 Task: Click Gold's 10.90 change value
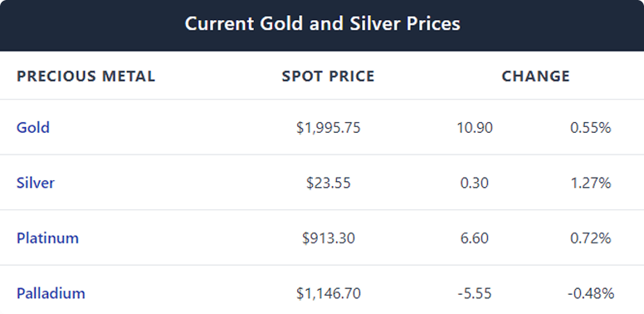pyautogui.click(x=475, y=128)
